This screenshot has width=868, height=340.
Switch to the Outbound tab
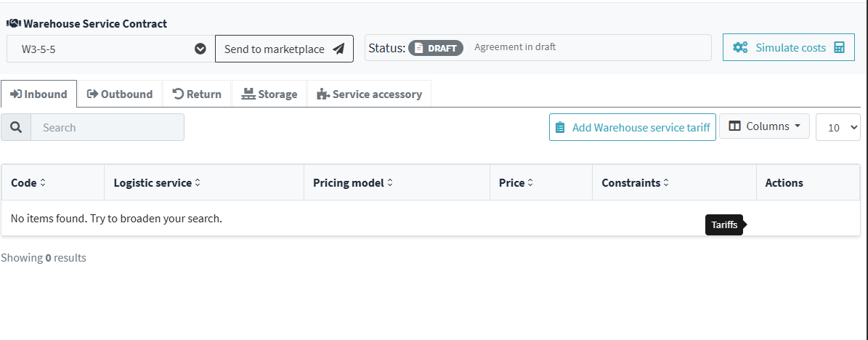point(120,94)
